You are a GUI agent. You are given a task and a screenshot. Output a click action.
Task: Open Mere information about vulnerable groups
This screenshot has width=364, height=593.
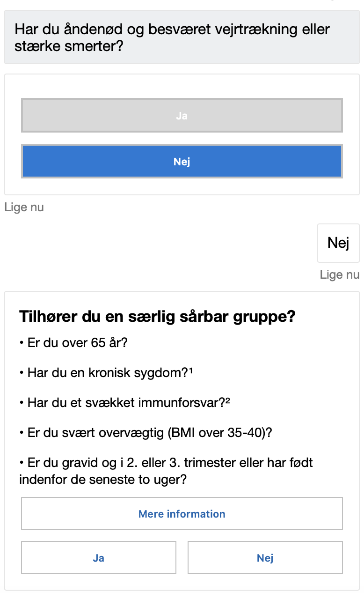click(182, 513)
